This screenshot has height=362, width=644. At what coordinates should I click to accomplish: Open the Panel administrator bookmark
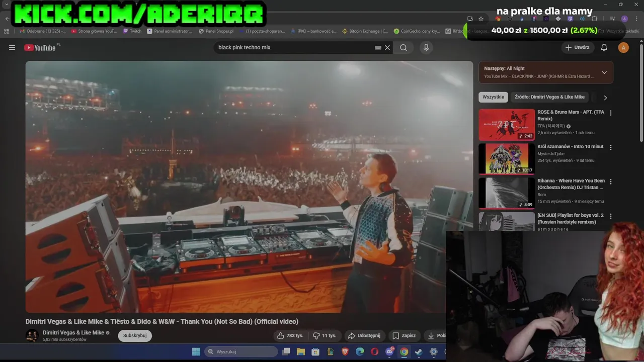coord(170,31)
